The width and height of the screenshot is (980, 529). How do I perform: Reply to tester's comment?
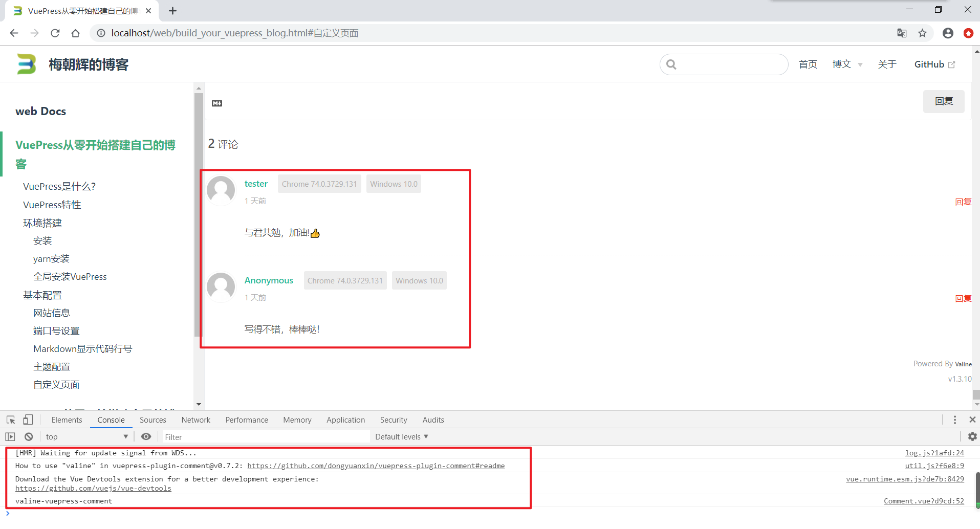coord(963,202)
